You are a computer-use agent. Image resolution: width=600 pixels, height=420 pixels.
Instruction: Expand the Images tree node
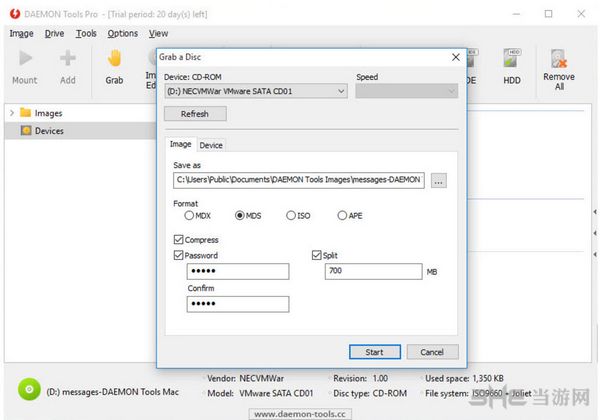12,113
